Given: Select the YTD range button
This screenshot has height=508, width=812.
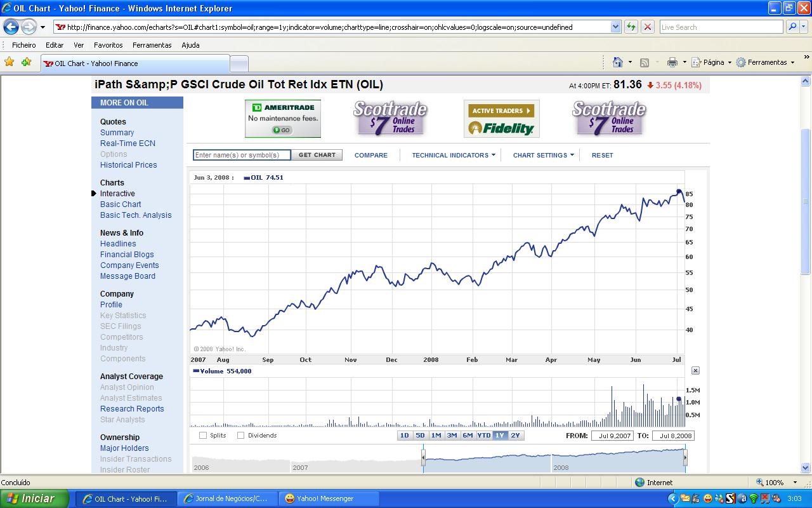Looking at the screenshot, I should click(484, 436).
